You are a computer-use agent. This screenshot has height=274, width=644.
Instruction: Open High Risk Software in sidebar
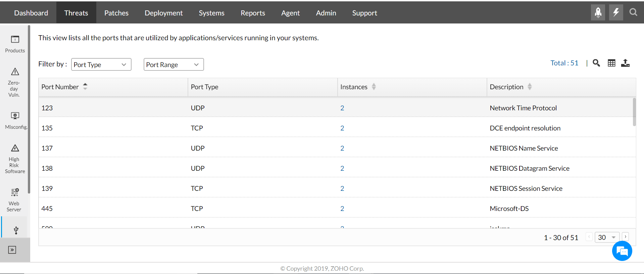(15, 159)
